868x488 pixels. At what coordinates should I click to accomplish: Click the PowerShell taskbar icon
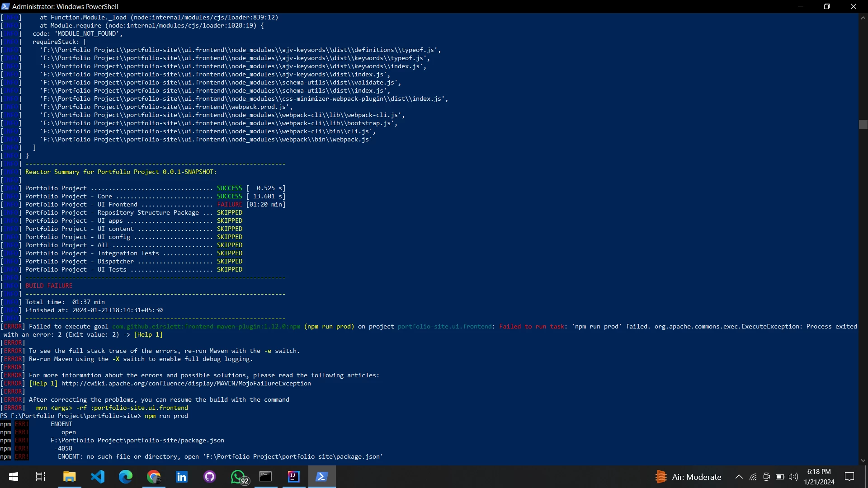click(x=322, y=477)
